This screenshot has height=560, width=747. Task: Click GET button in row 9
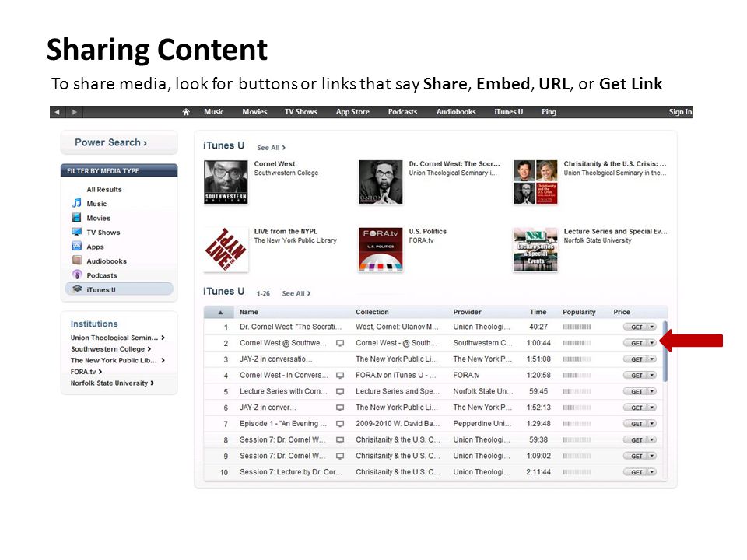636,457
